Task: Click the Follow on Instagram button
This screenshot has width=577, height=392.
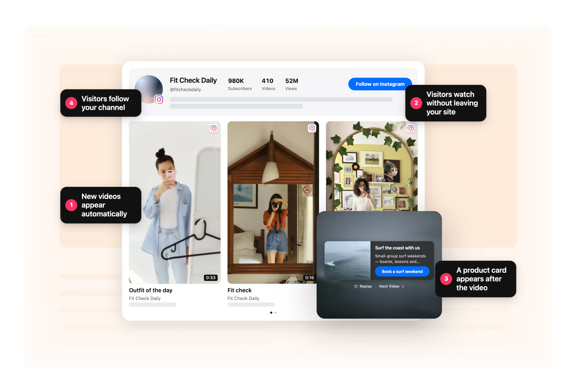Action: (380, 84)
